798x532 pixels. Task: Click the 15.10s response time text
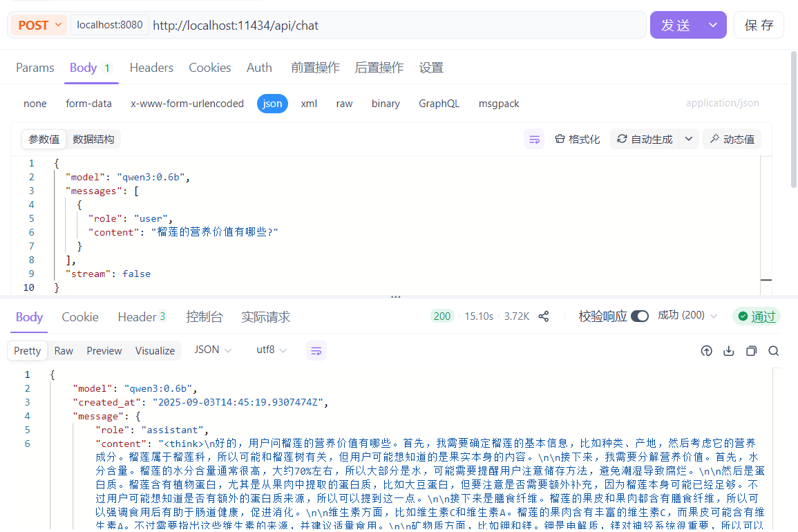pos(479,316)
